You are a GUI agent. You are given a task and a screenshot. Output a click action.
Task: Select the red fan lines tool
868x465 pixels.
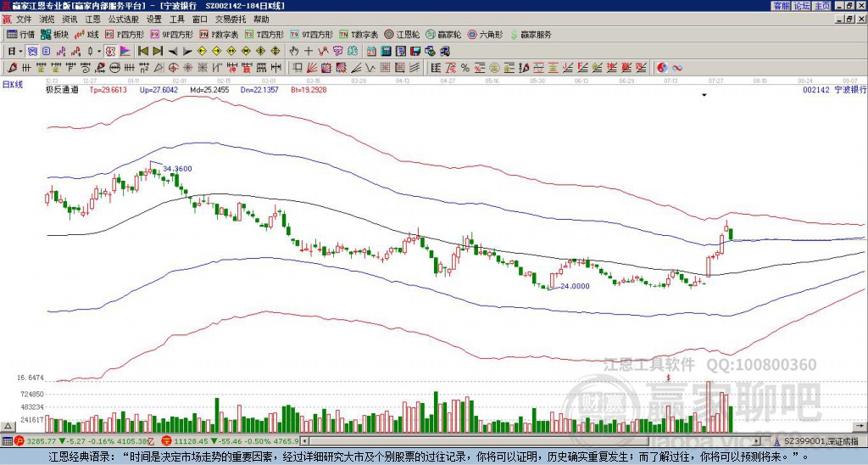pyautogui.click(x=312, y=68)
